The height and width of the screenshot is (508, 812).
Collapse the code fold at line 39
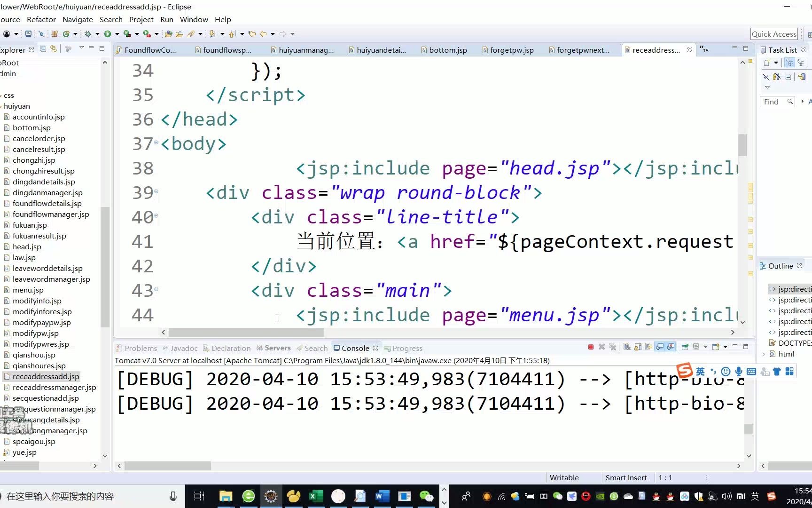click(156, 191)
